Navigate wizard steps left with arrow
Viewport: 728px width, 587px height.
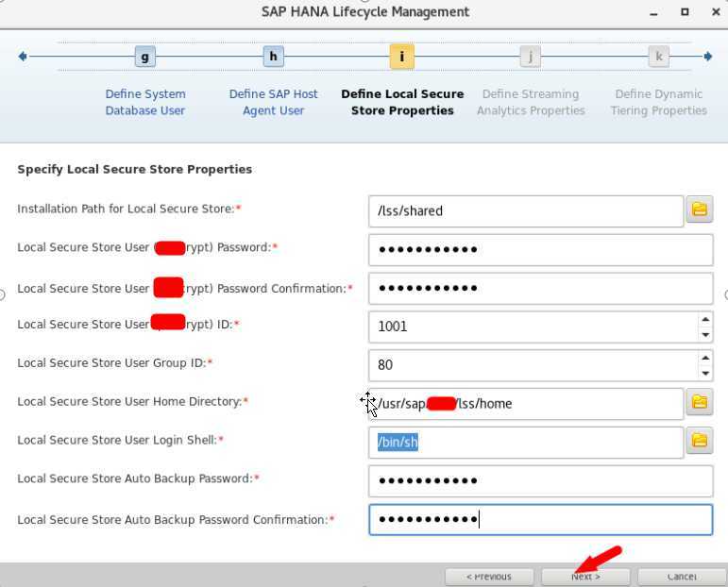tap(23, 57)
